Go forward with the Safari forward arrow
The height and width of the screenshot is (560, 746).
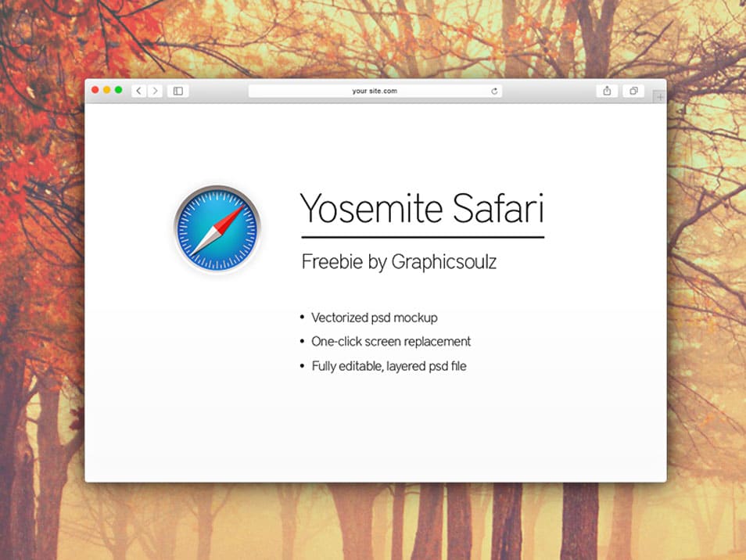155,91
